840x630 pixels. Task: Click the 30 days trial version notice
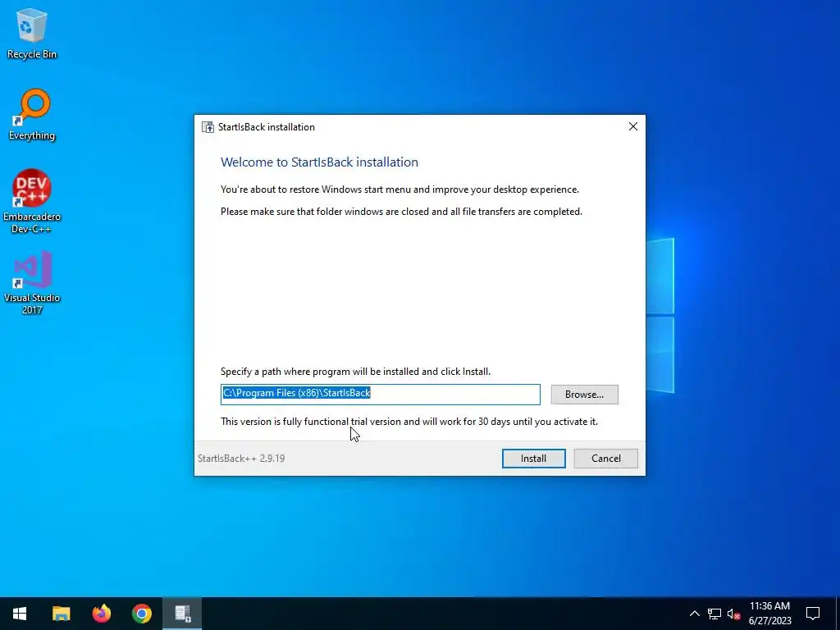[x=409, y=422]
